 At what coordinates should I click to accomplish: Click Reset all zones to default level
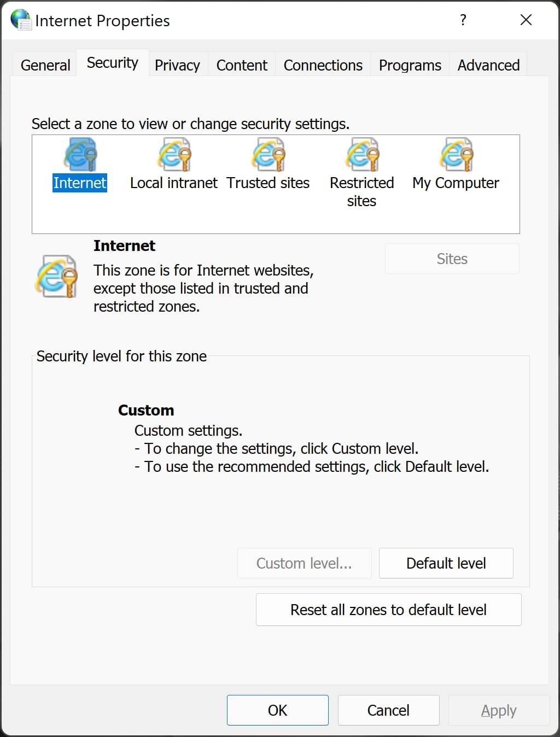pyautogui.click(x=389, y=610)
